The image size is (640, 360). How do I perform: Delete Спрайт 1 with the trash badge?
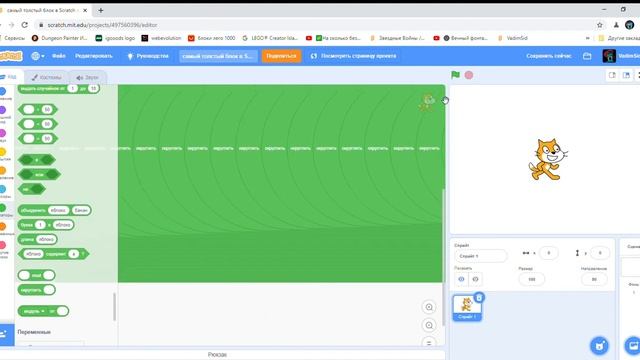[x=479, y=298]
